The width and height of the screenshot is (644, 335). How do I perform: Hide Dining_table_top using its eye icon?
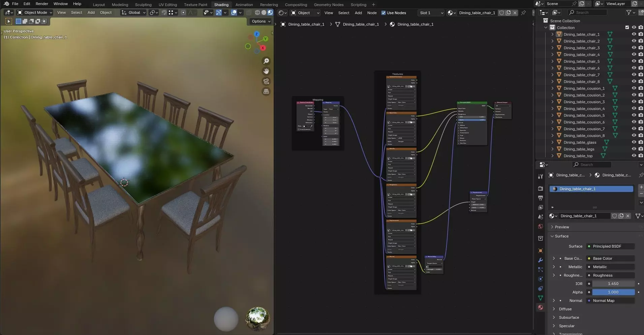[634, 156]
